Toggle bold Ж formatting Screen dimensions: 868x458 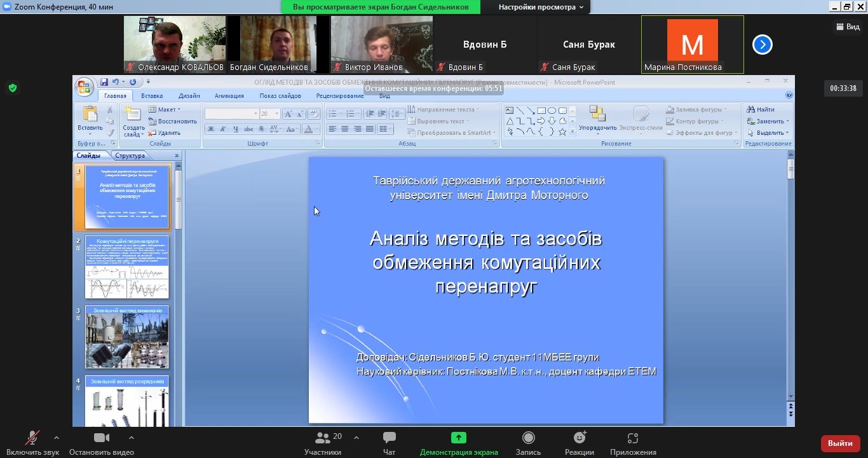click(210, 129)
